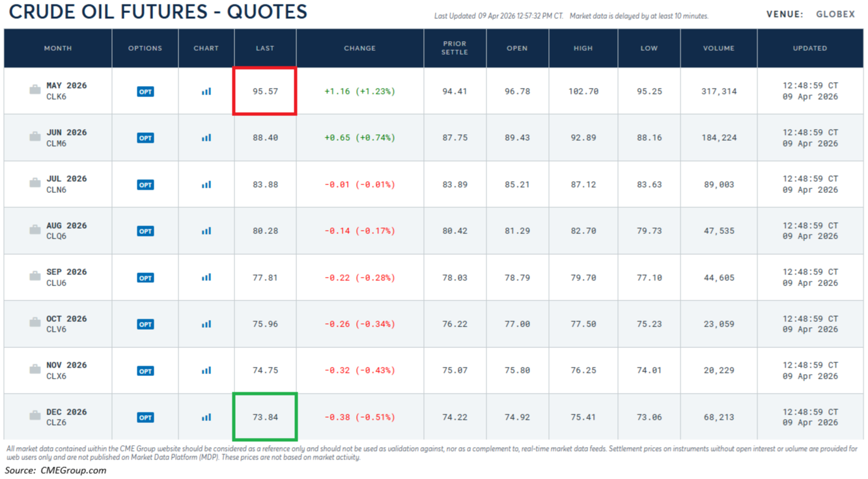Open OPT options for DEC 2026
868x479 pixels.
(145, 418)
